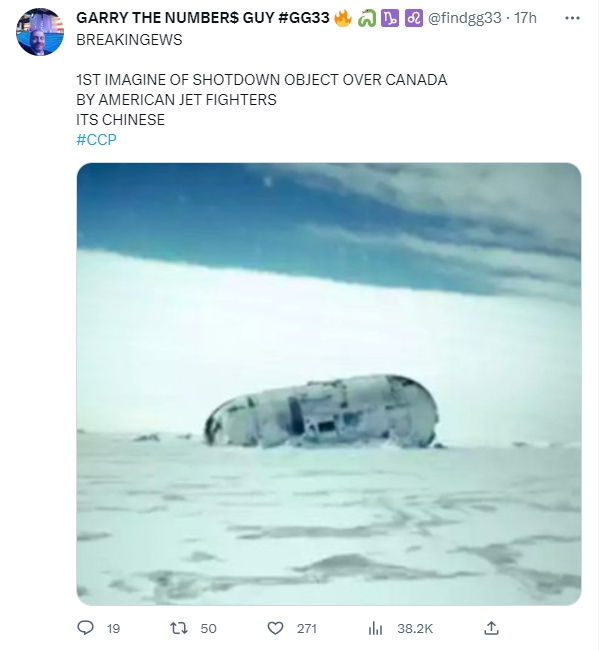Select the tweet text about shotdown object
The width and height of the screenshot is (601, 650).
[262, 99]
